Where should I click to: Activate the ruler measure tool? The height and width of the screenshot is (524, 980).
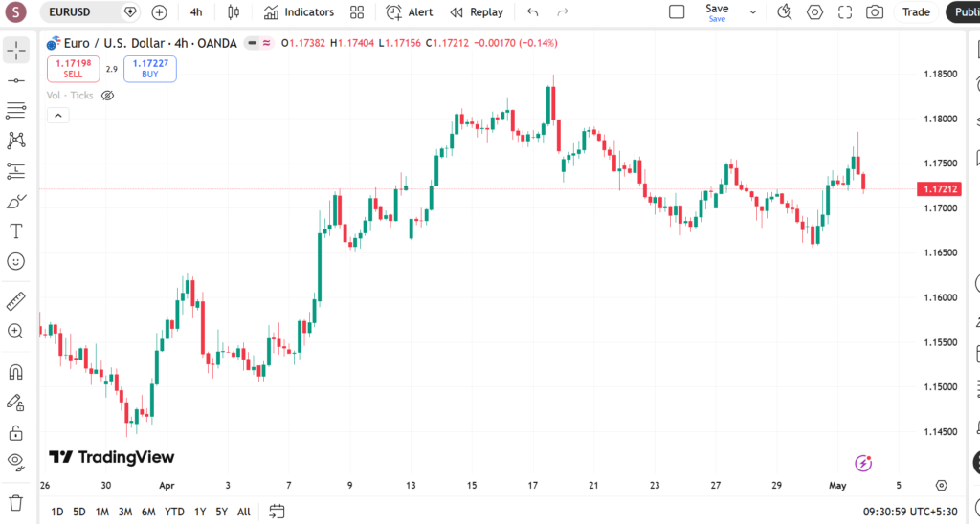pyautogui.click(x=16, y=301)
